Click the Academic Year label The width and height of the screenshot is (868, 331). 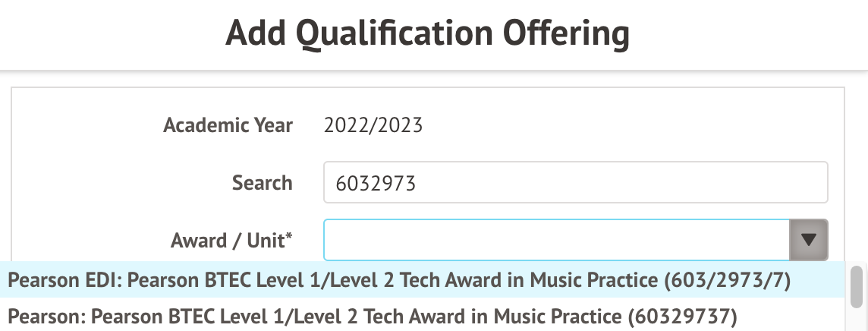[228, 125]
